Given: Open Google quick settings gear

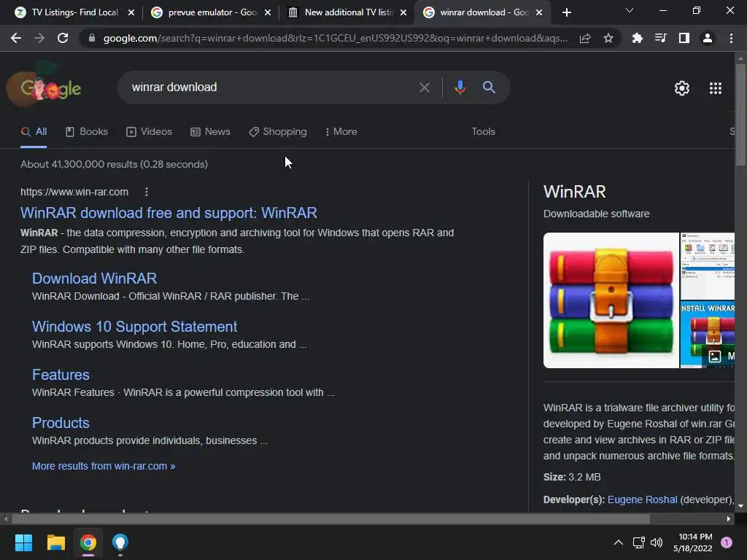Looking at the screenshot, I should pyautogui.click(x=682, y=88).
